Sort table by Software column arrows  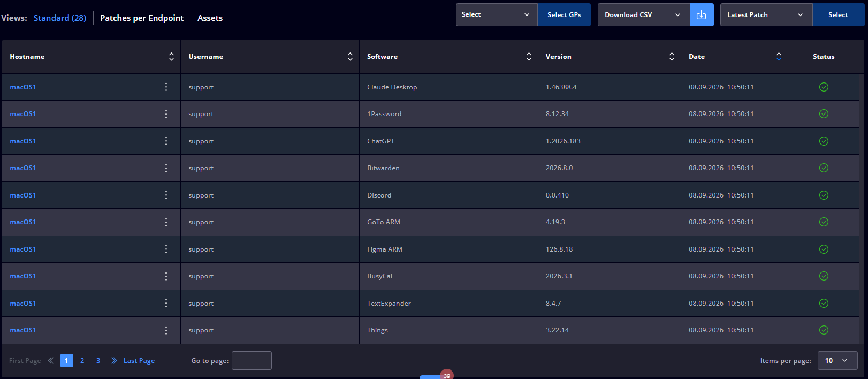(529, 57)
